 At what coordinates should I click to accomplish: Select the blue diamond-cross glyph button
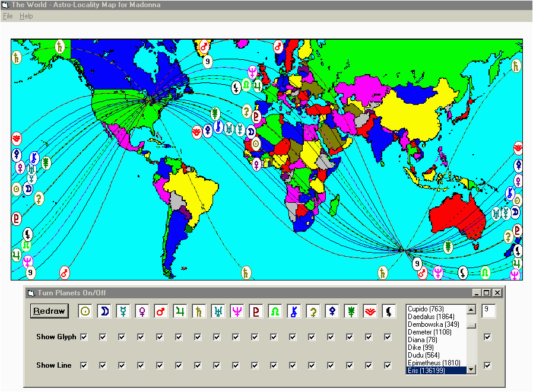(x=332, y=311)
